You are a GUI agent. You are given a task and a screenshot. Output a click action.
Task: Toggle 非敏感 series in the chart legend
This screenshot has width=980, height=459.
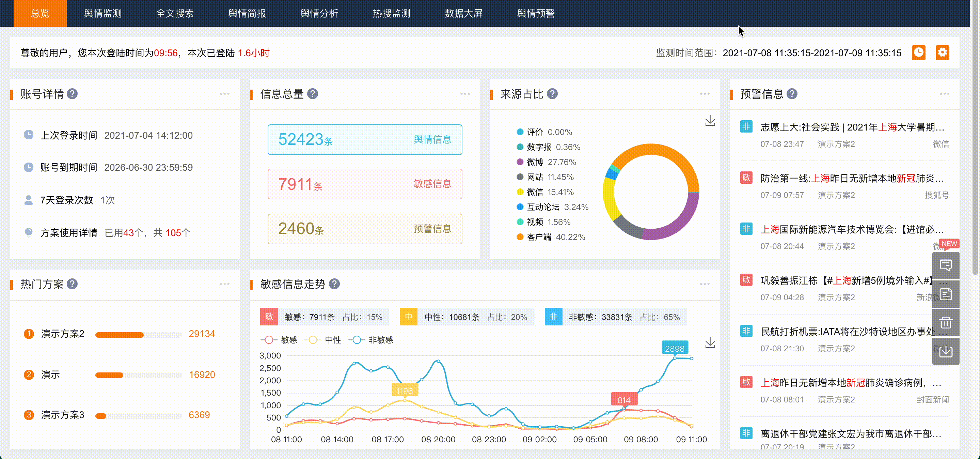[x=371, y=340]
